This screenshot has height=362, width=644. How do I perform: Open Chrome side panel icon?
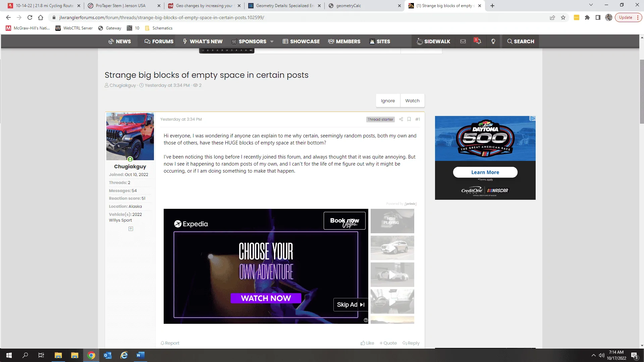[x=598, y=17]
